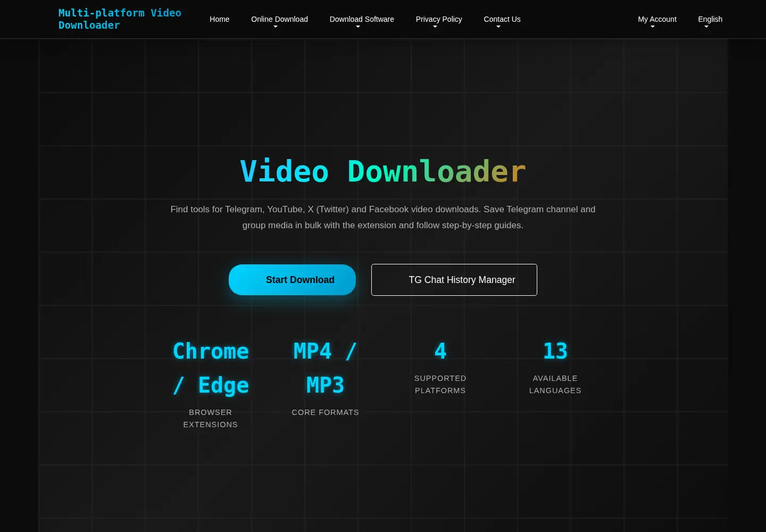This screenshot has width=766, height=532.
Task: Click the "CORE FORMATS" label
Action: 326,412
